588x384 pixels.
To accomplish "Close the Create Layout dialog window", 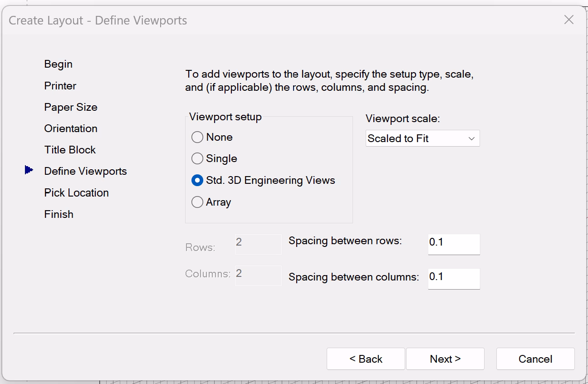I will point(568,20).
